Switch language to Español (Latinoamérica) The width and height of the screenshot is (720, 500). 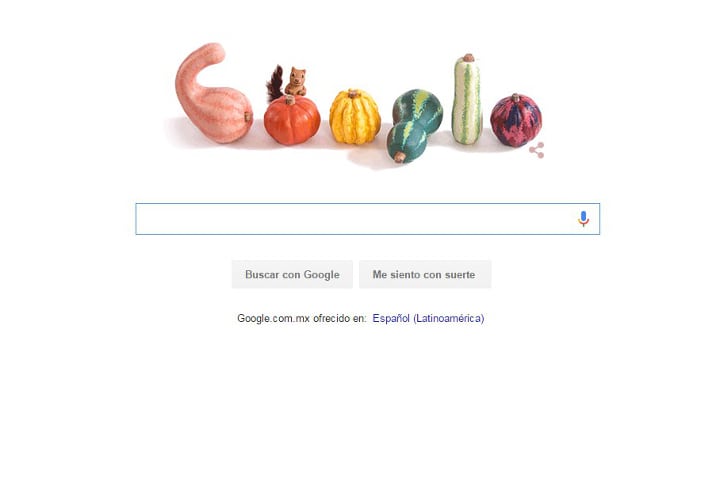coord(428,318)
